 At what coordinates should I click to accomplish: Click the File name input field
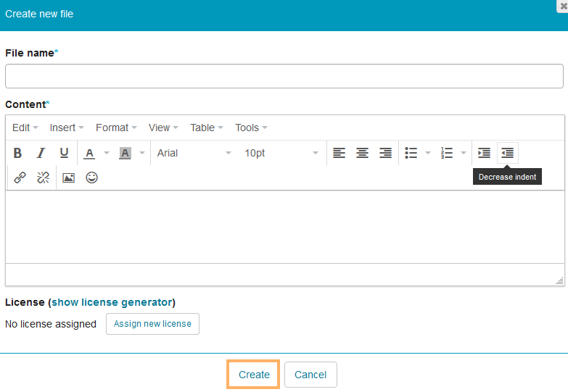tap(284, 76)
